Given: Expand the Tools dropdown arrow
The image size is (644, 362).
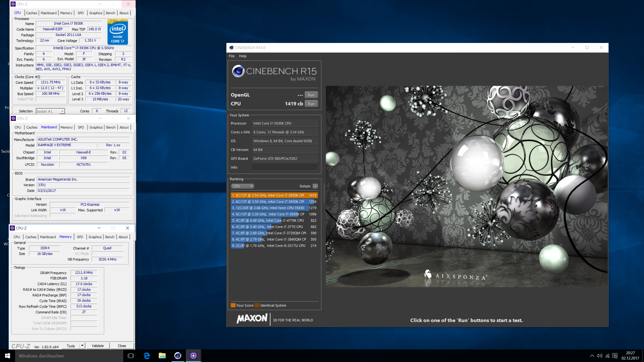Looking at the screenshot, I should [82, 346].
